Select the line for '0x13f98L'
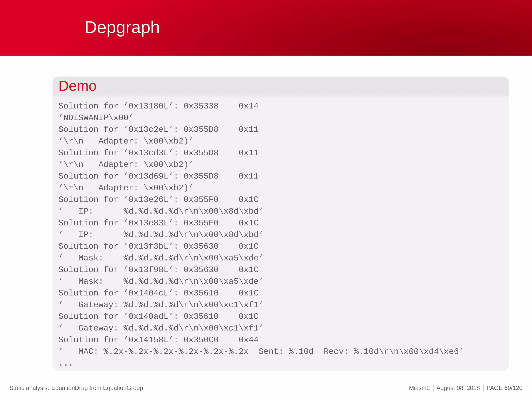 pyautogui.click(x=158, y=270)
